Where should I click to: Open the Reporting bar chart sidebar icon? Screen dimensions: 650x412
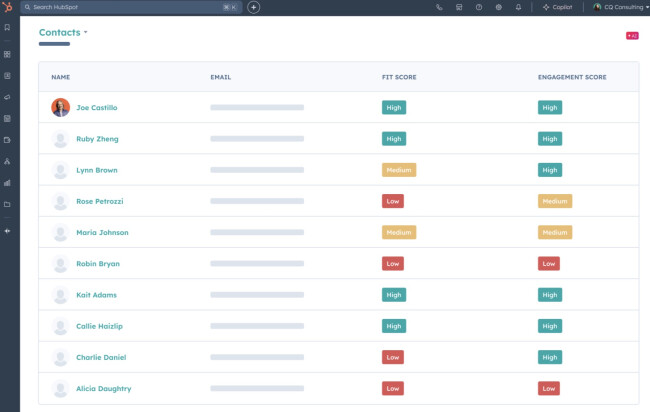(7, 183)
